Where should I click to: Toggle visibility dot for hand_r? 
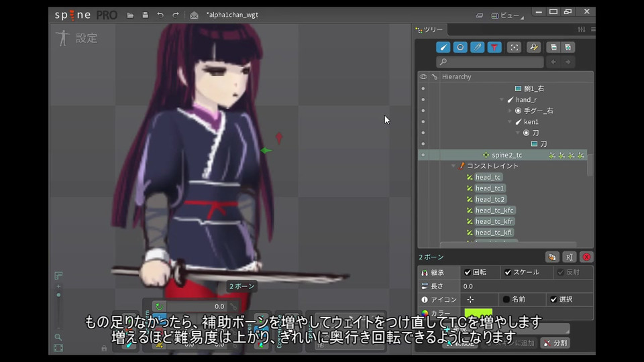coord(423,100)
